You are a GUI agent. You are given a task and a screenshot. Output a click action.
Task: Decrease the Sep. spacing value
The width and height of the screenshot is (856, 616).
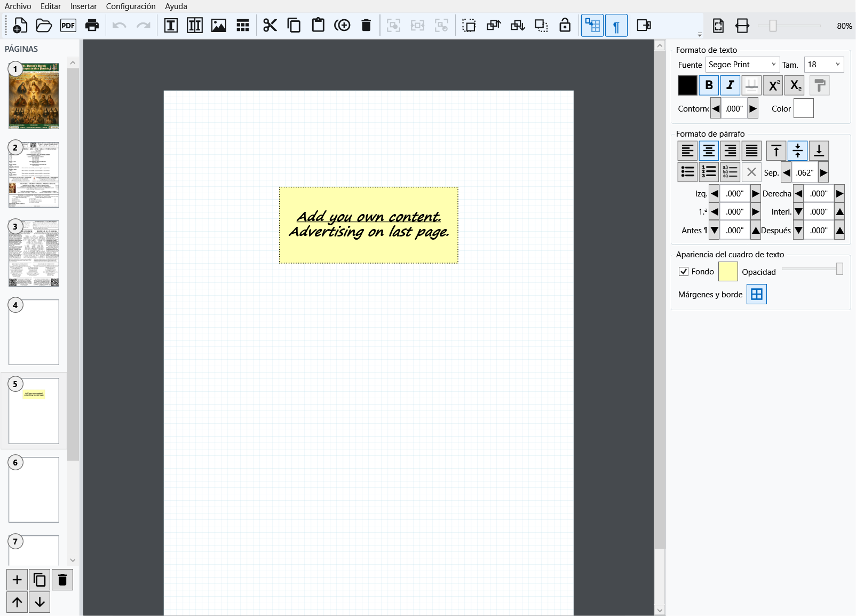(787, 172)
